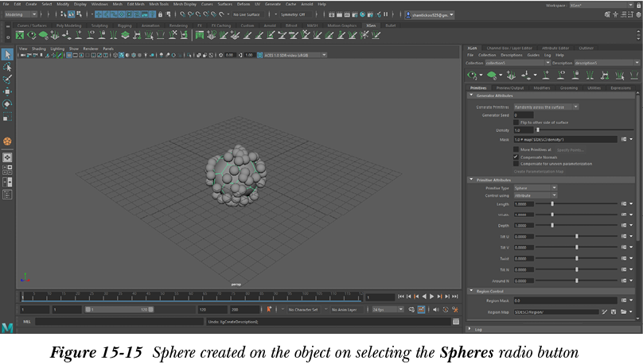Open the Mesh Tools menu
643x364 pixels.
[x=158, y=4]
